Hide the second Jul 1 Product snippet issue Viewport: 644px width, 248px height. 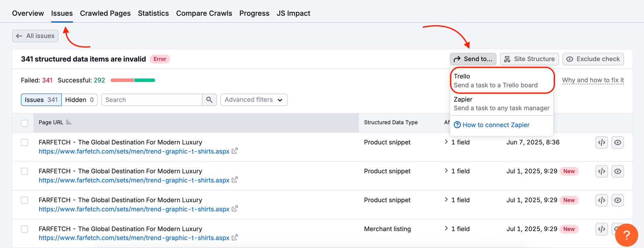point(618,200)
